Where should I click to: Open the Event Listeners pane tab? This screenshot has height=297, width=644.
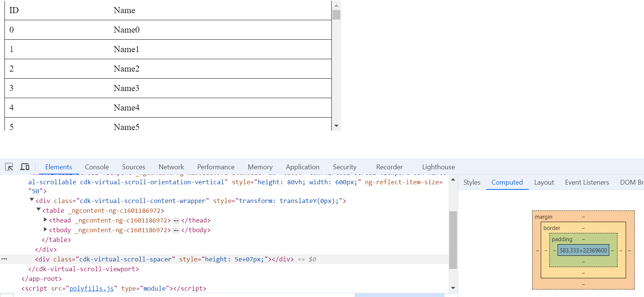[x=587, y=182]
